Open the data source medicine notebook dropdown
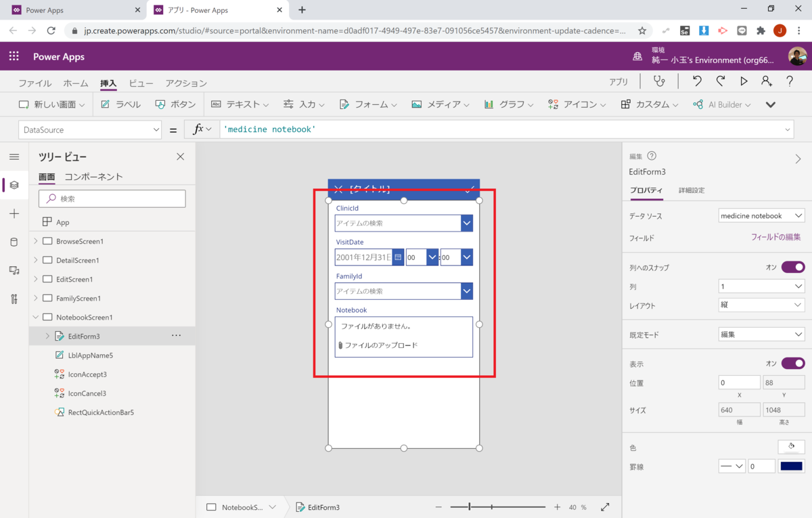This screenshot has height=518, width=812. pyautogui.click(x=761, y=216)
